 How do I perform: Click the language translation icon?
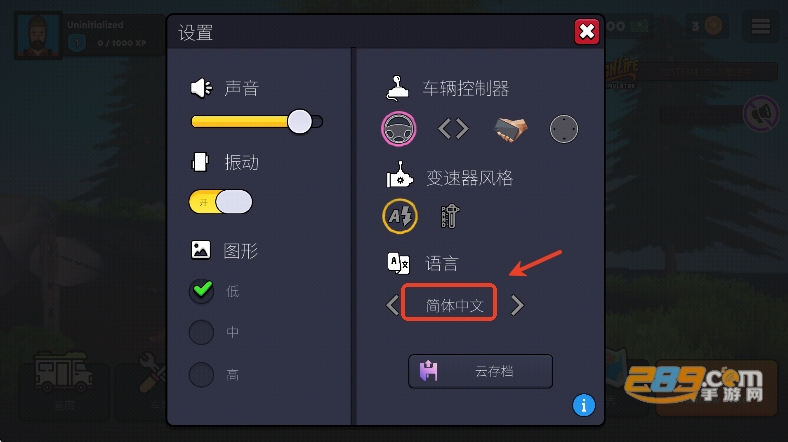399,263
